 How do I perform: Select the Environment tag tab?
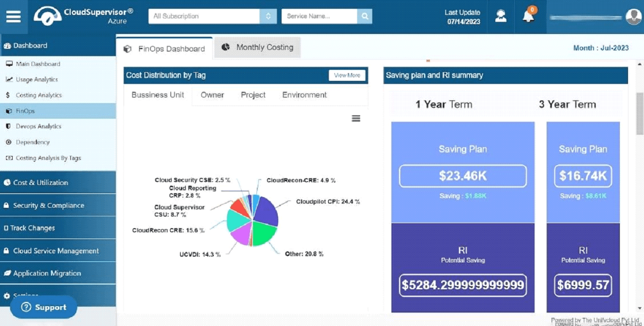(x=304, y=95)
